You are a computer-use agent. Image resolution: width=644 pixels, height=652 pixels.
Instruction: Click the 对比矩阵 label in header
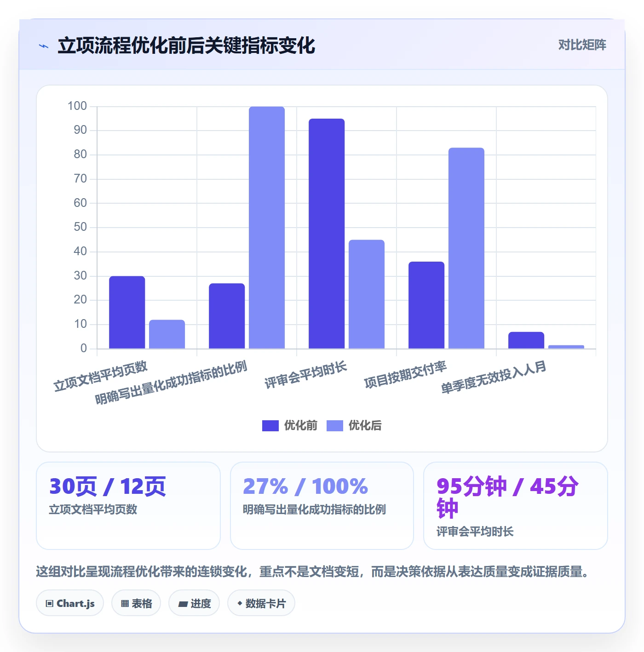582,45
